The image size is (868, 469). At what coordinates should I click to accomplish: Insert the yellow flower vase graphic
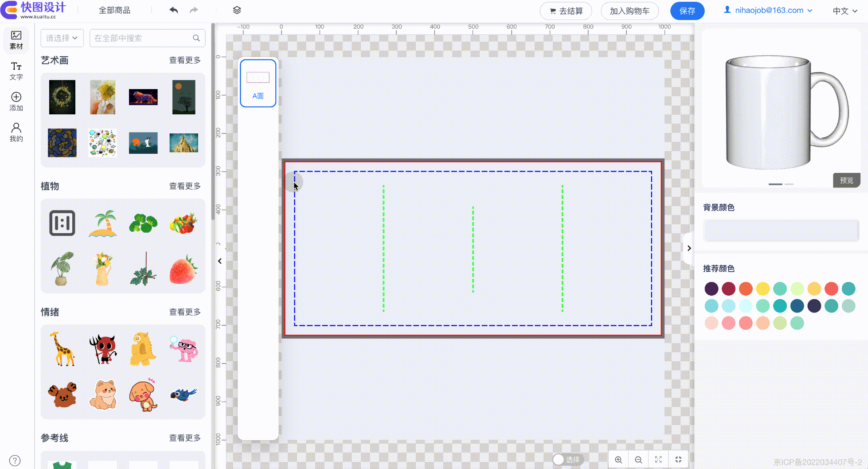[103, 269]
